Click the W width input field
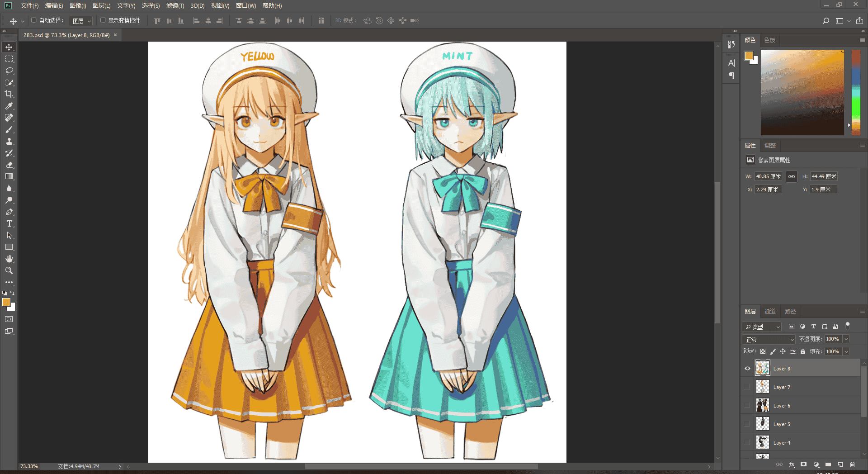868x474 pixels. point(768,176)
